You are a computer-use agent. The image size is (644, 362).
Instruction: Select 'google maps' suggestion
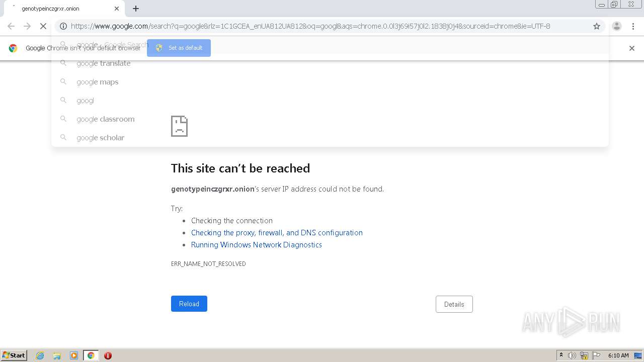tap(330, 82)
